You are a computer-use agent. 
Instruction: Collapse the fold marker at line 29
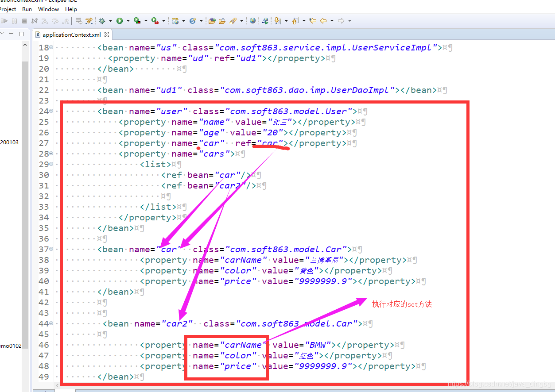click(51, 165)
